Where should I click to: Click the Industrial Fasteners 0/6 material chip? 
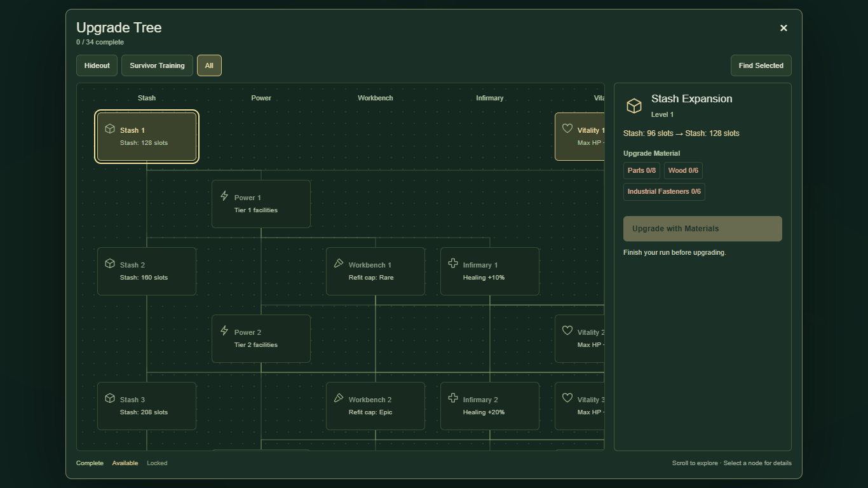(664, 192)
